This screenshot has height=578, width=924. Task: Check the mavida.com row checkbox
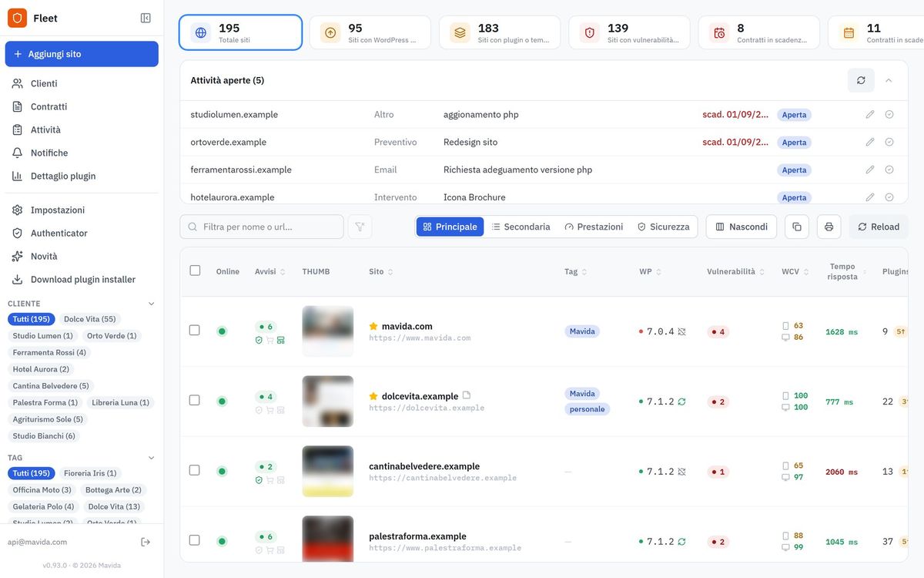click(195, 330)
